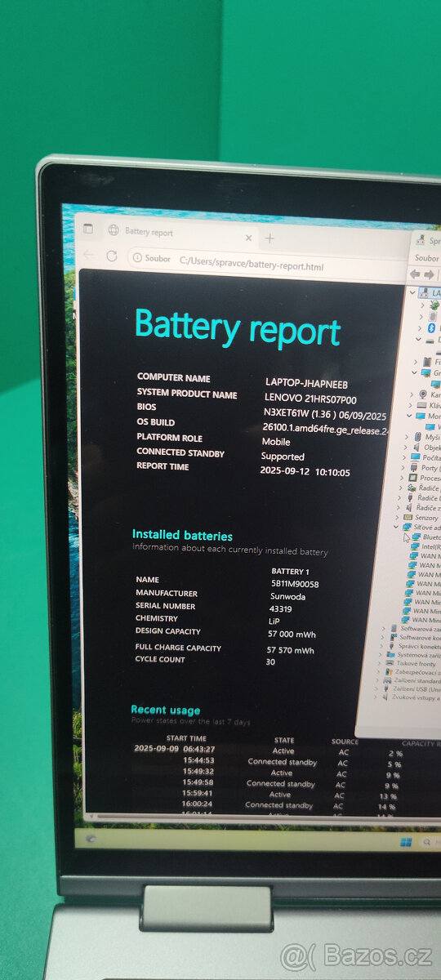
Task: Close the Battery report tab
Action: click(248, 238)
